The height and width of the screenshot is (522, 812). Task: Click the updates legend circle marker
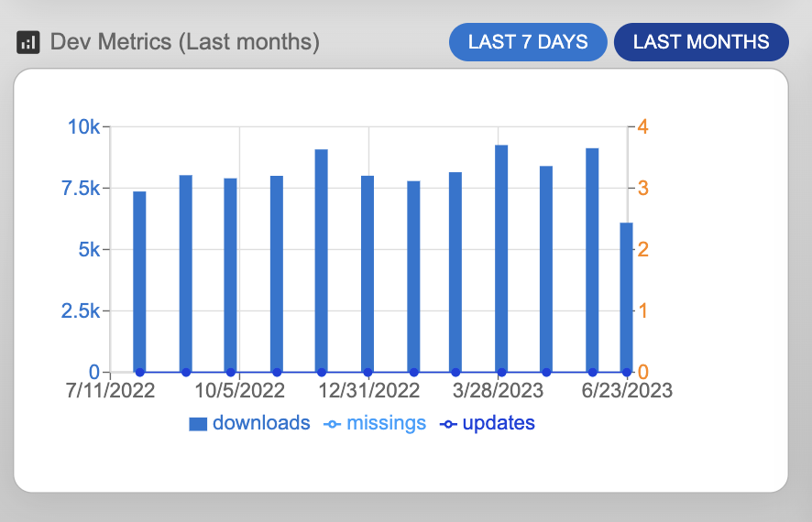tap(449, 424)
